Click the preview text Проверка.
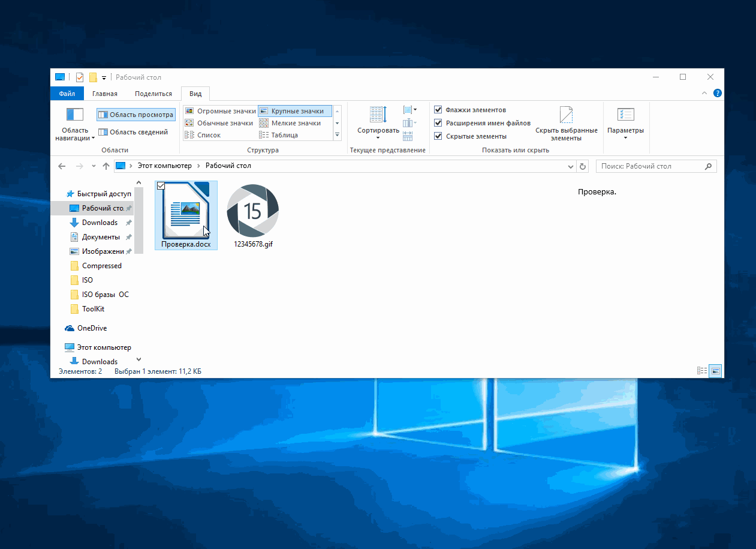 597,192
